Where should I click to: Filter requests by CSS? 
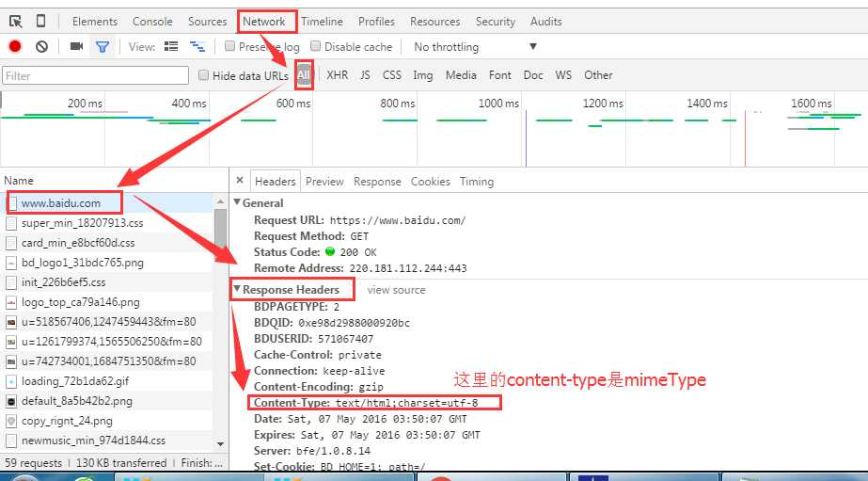pyautogui.click(x=392, y=74)
